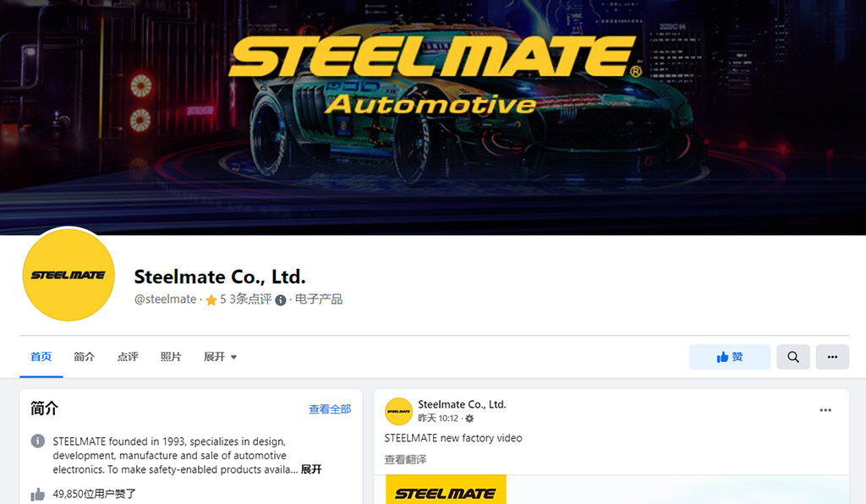The height and width of the screenshot is (504, 866).
Task: Select the 首页 home tab
Action: (41, 357)
